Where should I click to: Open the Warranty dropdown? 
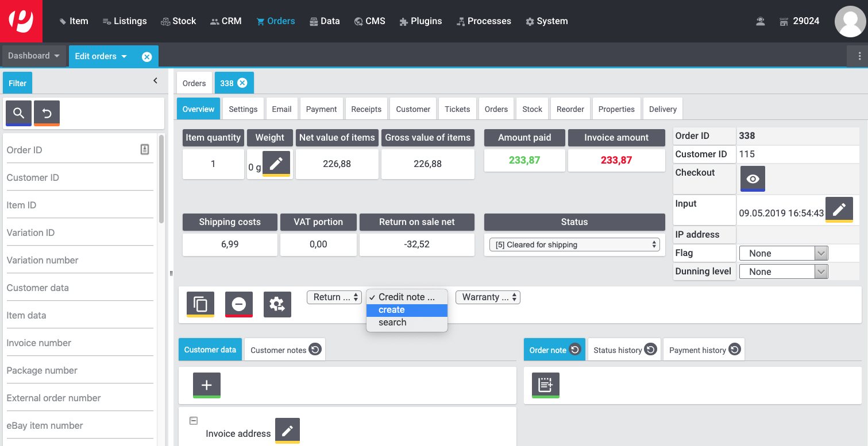488,297
